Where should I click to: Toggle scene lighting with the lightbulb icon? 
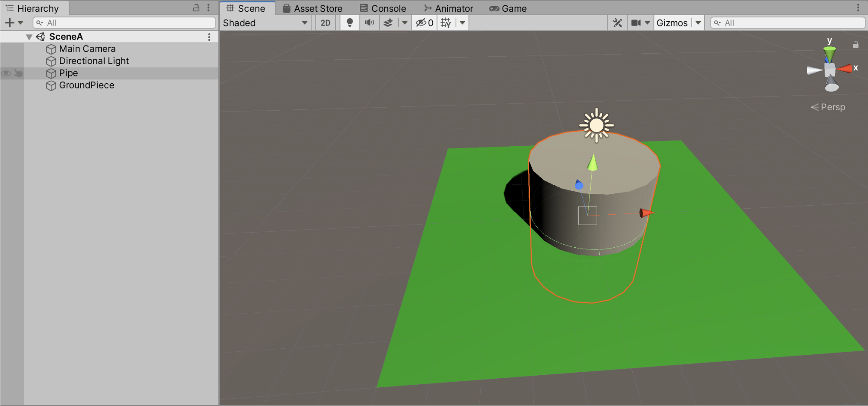[x=350, y=23]
